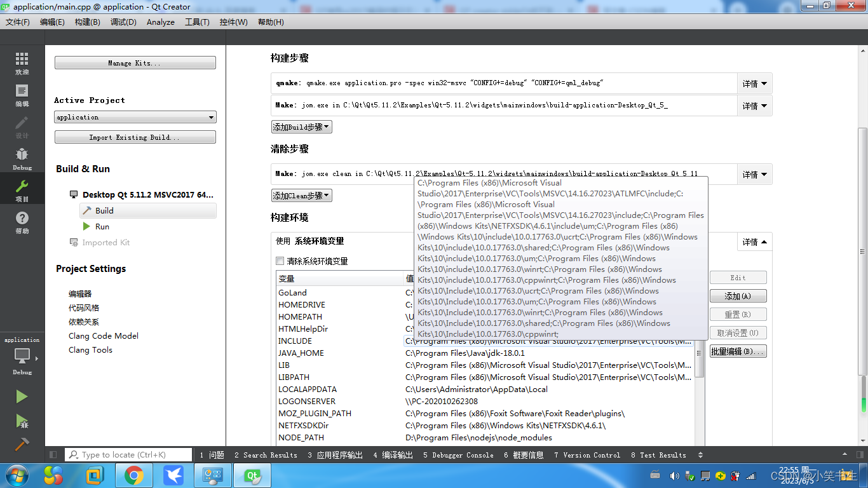
Task: Click the Manage Kits button
Action: [x=135, y=62]
